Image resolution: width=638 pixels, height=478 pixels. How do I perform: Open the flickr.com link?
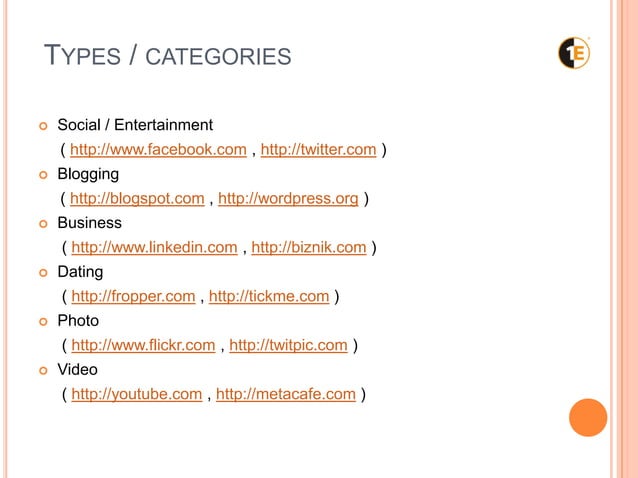(x=143, y=345)
